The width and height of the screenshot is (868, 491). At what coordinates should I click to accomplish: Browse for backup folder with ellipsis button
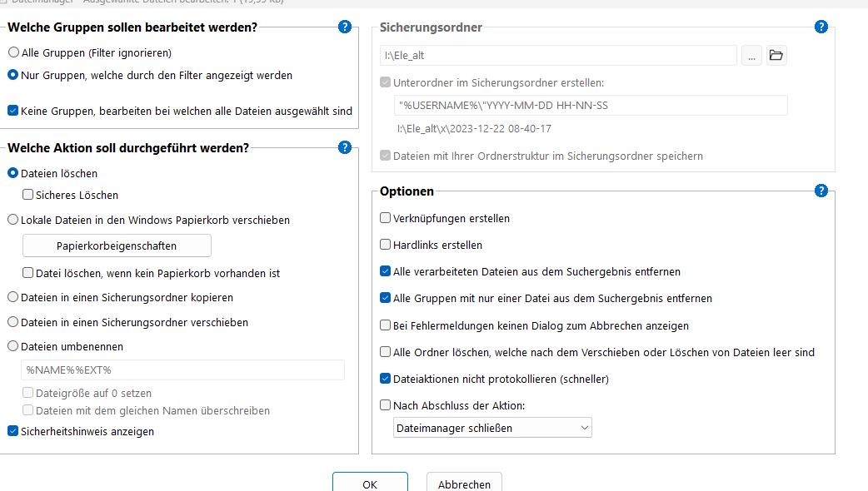[x=751, y=56]
